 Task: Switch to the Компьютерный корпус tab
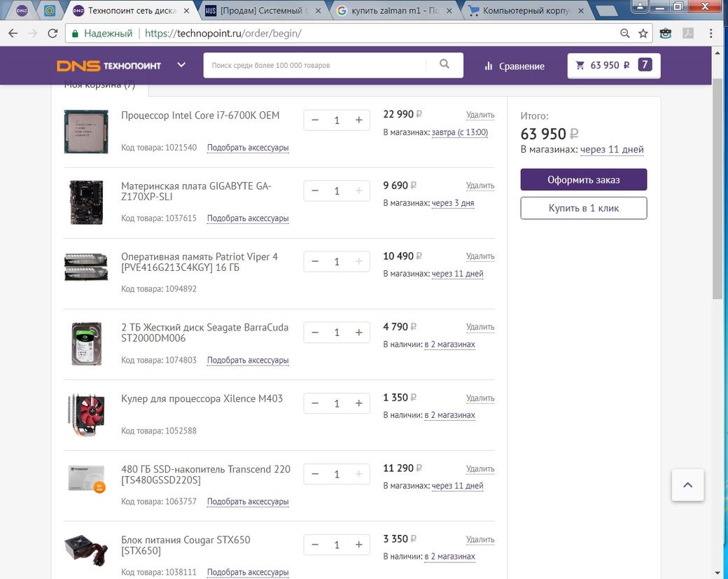pyautogui.click(x=526, y=11)
